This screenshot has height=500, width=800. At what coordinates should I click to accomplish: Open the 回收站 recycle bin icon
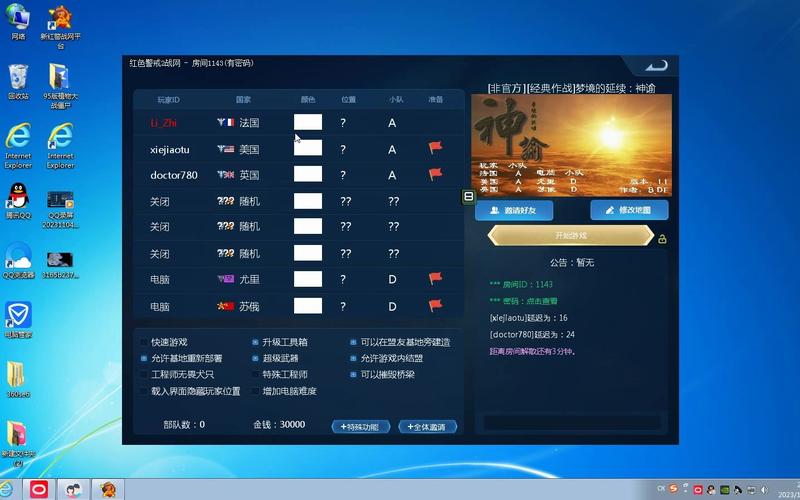[17, 79]
